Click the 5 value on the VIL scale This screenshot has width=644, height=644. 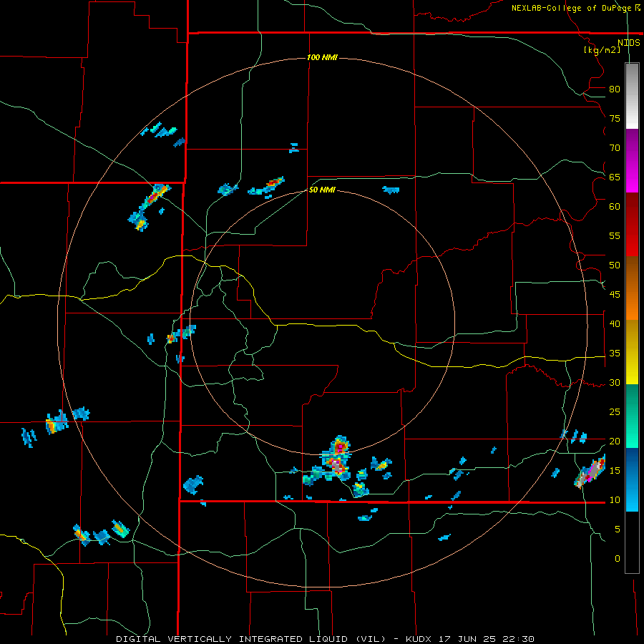(618, 530)
